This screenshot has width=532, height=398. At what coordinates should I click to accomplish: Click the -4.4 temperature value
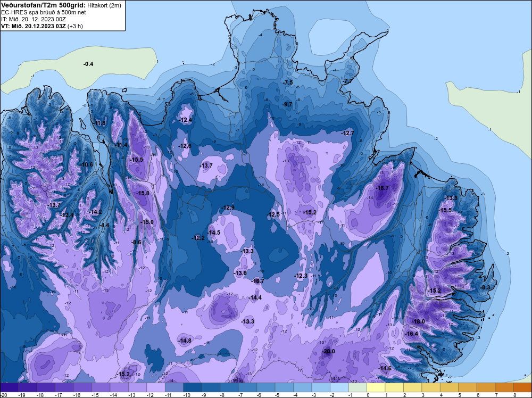point(104,225)
